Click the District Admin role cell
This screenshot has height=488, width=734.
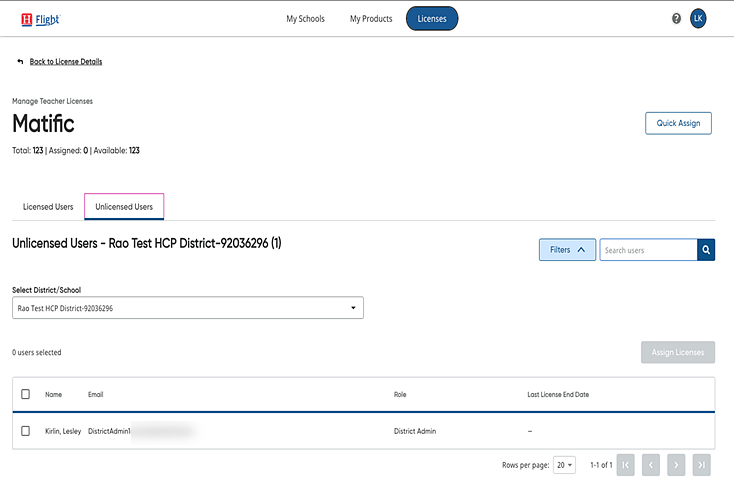click(x=415, y=431)
